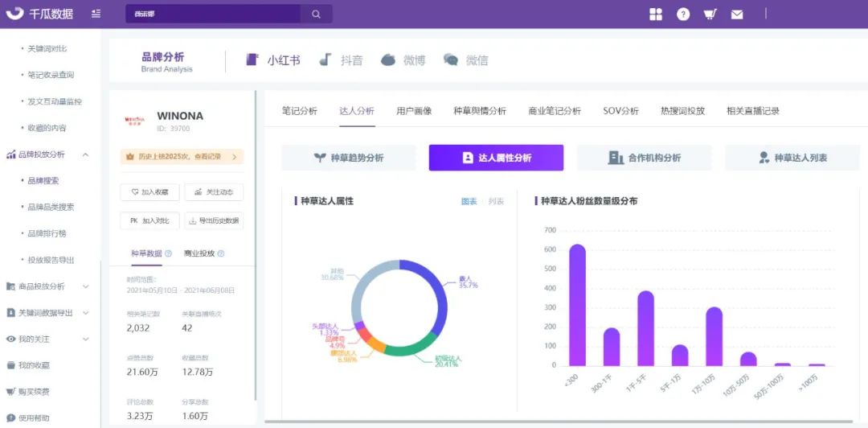Viewport: 868px width, 428px height.
Task: Switch chart view to 列表
Action: (x=496, y=201)
